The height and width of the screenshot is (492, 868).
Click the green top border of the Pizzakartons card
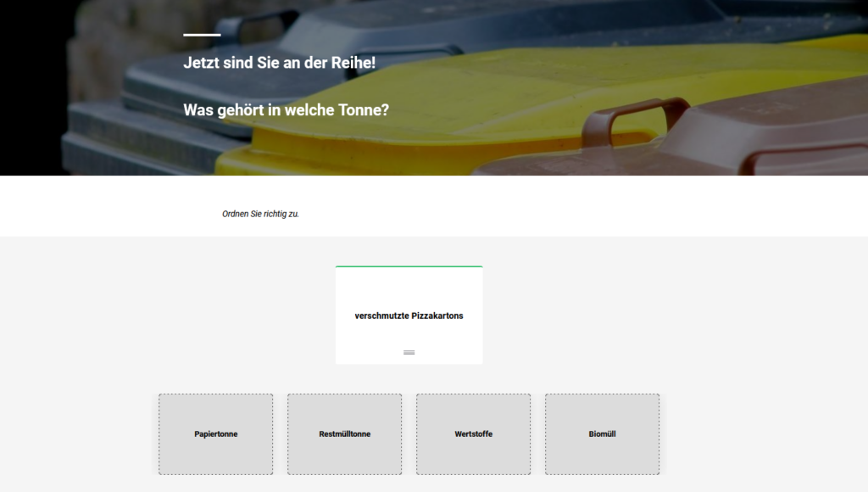tap(409, 266)
